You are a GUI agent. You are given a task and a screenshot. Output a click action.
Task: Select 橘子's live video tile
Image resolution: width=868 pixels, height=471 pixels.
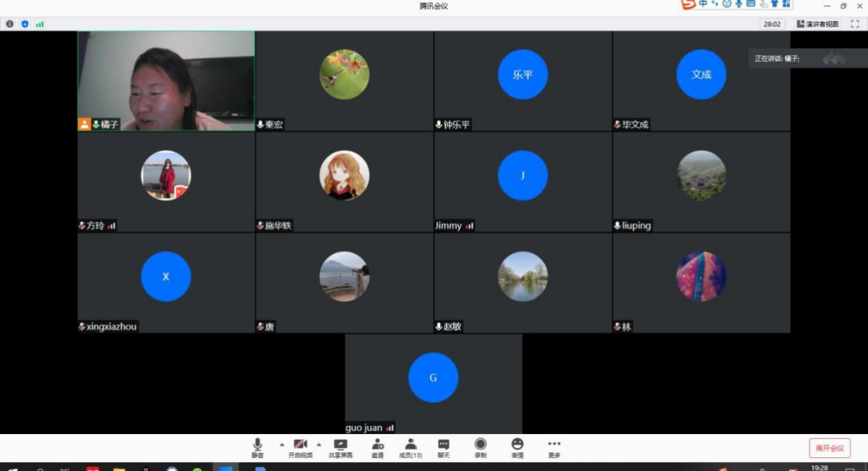pos(166,80)
